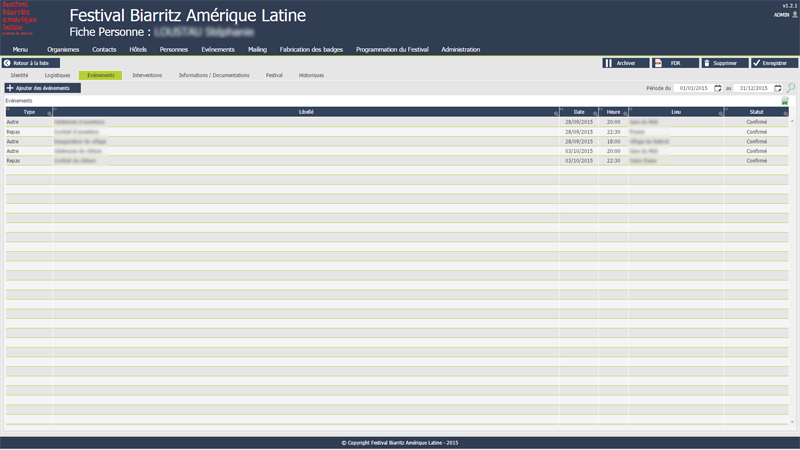Image resolution: width=800 pixels, height=450 pixels.
Task: Click the FDR button
Action: pos(675,63)
